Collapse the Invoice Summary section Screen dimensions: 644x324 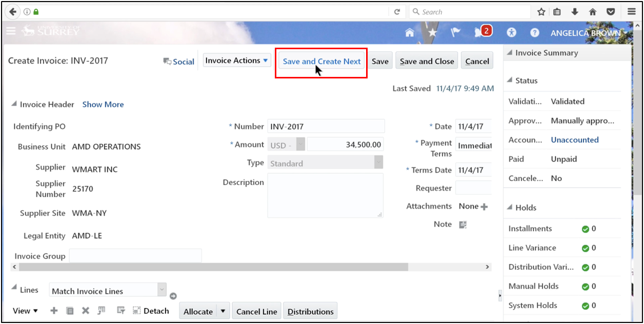509,52
